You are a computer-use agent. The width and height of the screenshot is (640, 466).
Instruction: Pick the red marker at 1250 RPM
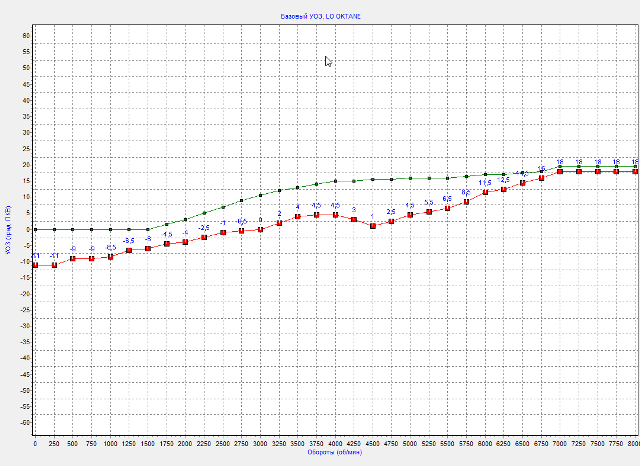(129, 250)
